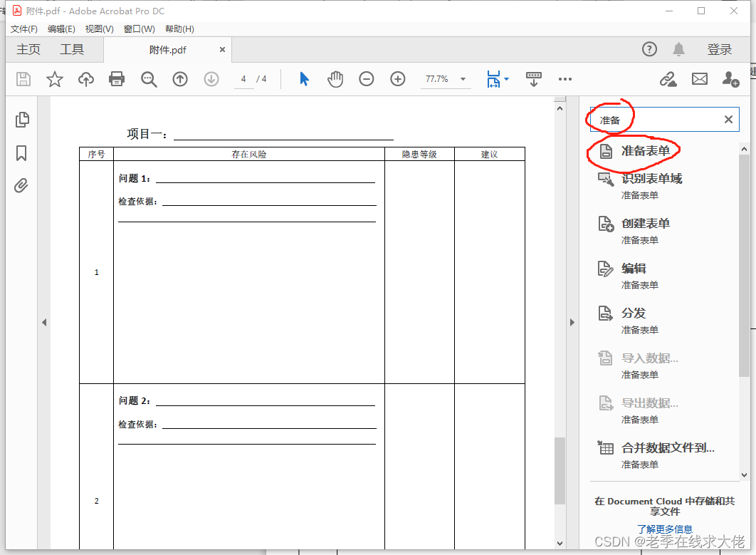
Task: Upload file to cloud icon
Action: point(86,79)
